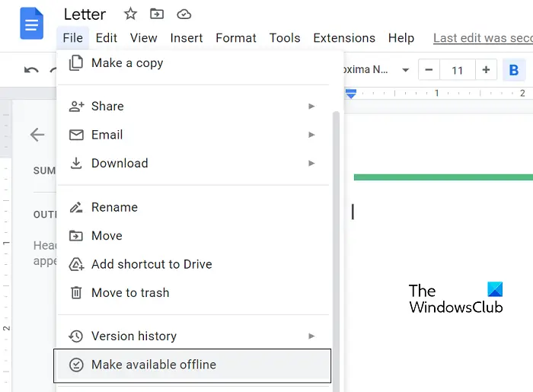The height and width of the screenshot is (392, 533).
Task: Open the Insert menu
Action: pyautogui.click(x=187, y=38)
